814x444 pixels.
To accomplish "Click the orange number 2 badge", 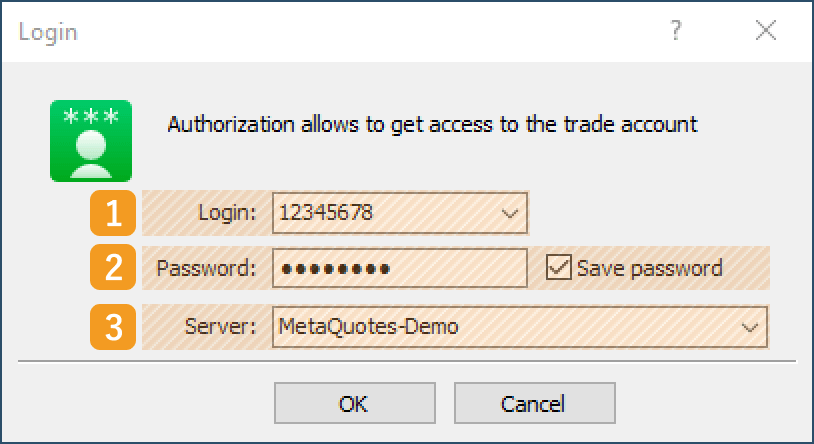I will click(115, 268).
